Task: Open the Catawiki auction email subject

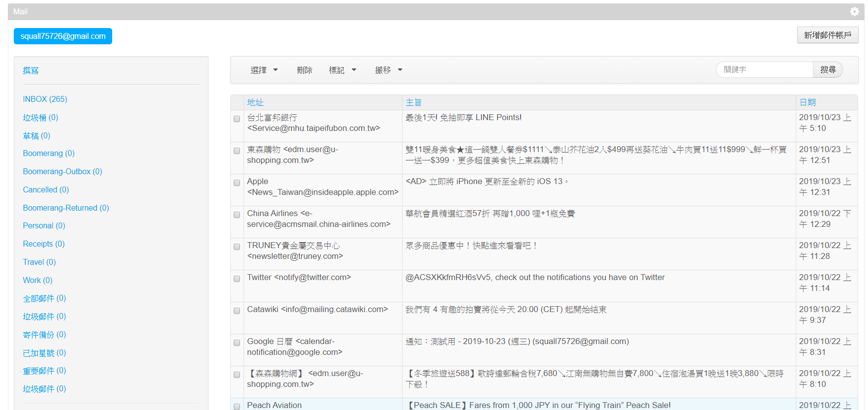Action: (x=506, y=309)
